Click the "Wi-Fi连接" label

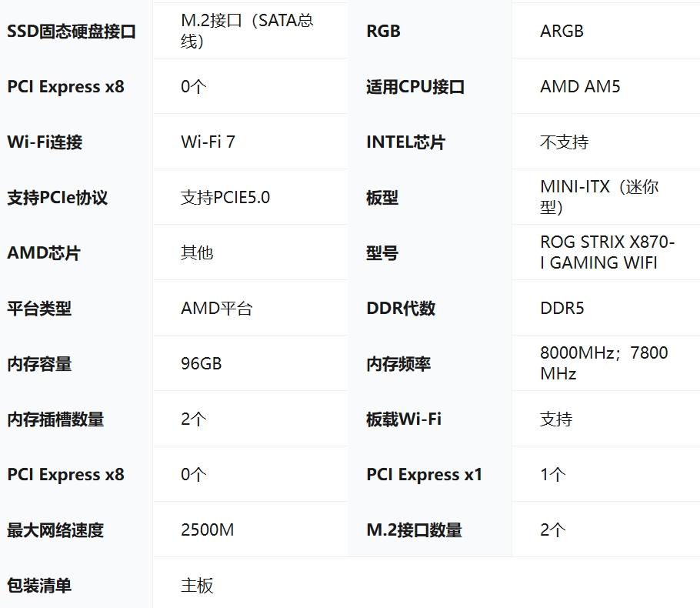pos(45,142)
